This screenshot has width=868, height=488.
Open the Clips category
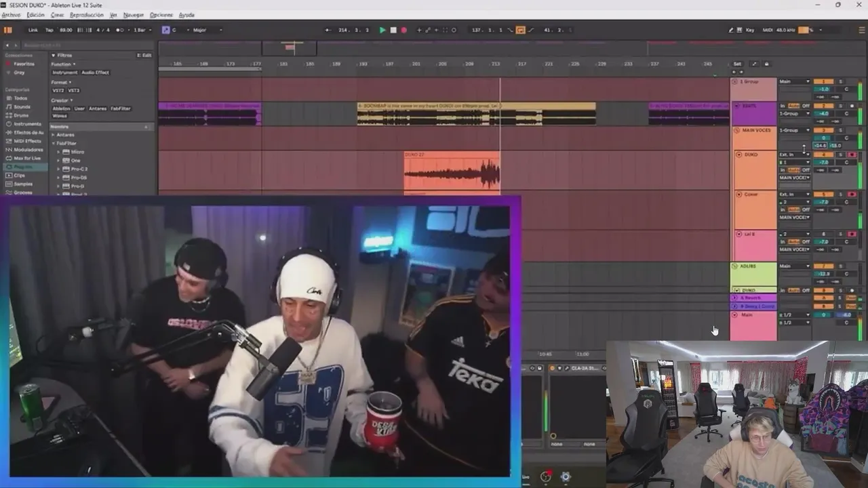(19, 176)
